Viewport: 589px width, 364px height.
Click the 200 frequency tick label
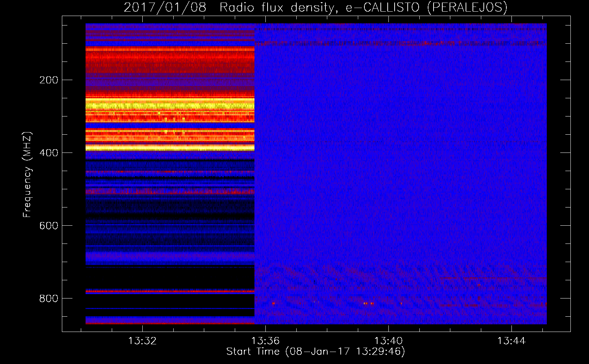pos(49,80)
